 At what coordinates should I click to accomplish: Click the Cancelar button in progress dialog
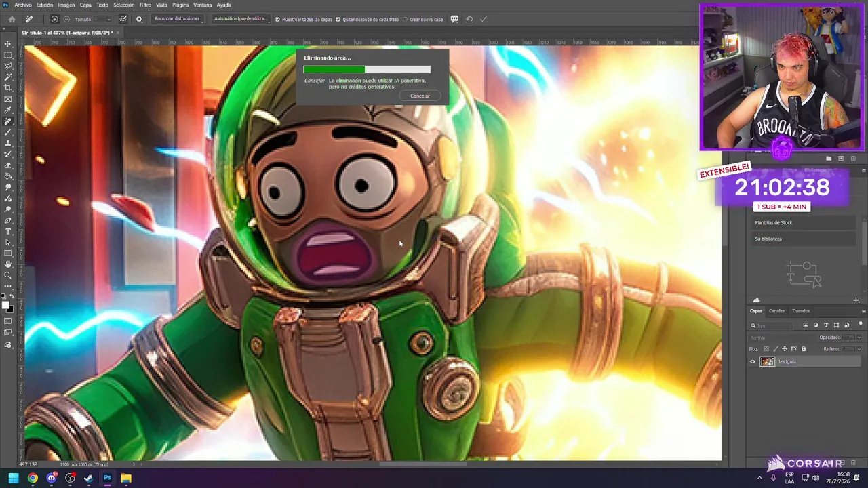coord(420,96)
